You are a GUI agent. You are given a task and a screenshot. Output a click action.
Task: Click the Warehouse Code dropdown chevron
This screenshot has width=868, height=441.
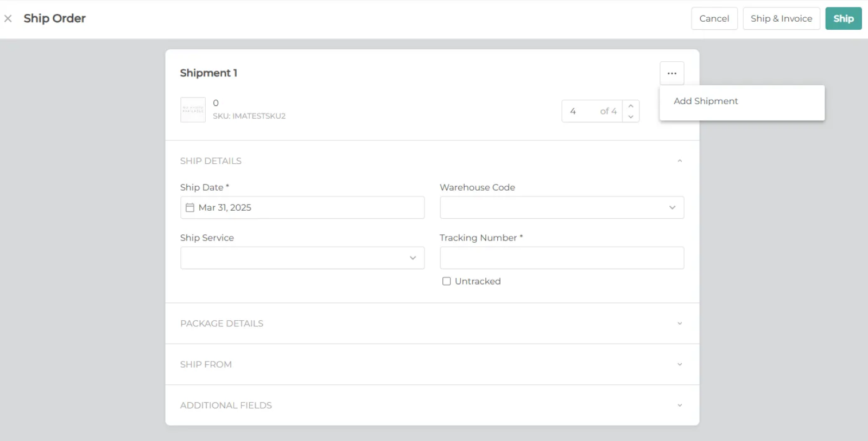point(671,207)
